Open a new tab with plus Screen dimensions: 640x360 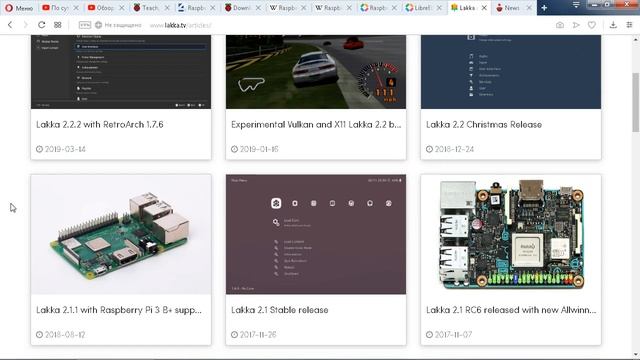pyautogui.click(x=544, y=8)
